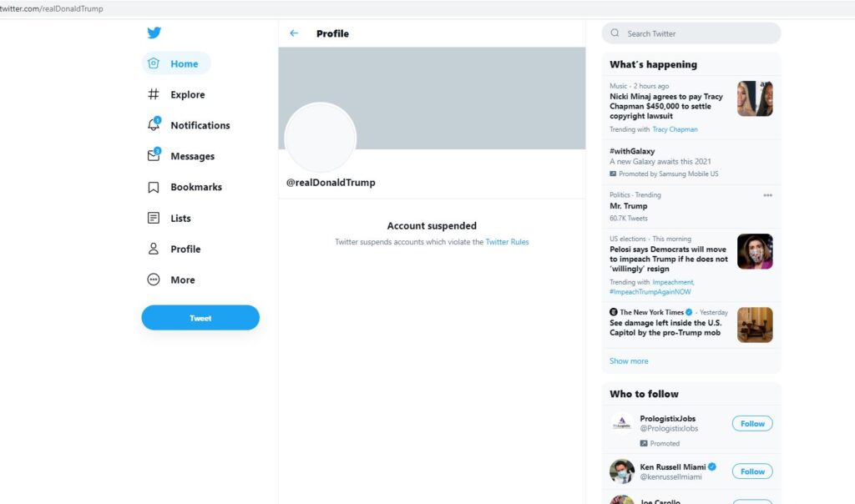Screen dimensions: 855x504
Task: Click the Bookmarks ribbon icon
Action: pos(154,187)
